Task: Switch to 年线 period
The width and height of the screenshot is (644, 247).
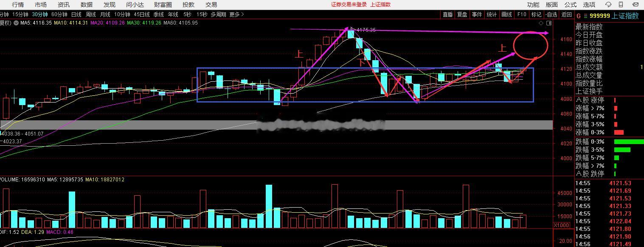Action: (173, 14)
